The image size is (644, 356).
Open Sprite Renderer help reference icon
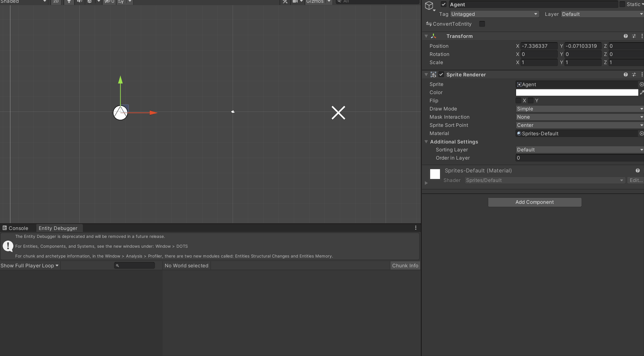626,74
